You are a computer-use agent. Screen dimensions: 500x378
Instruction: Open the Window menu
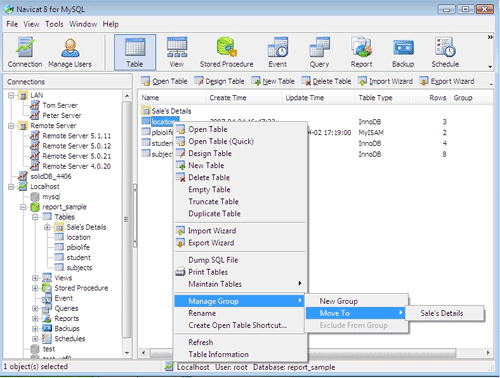point(83,24)
